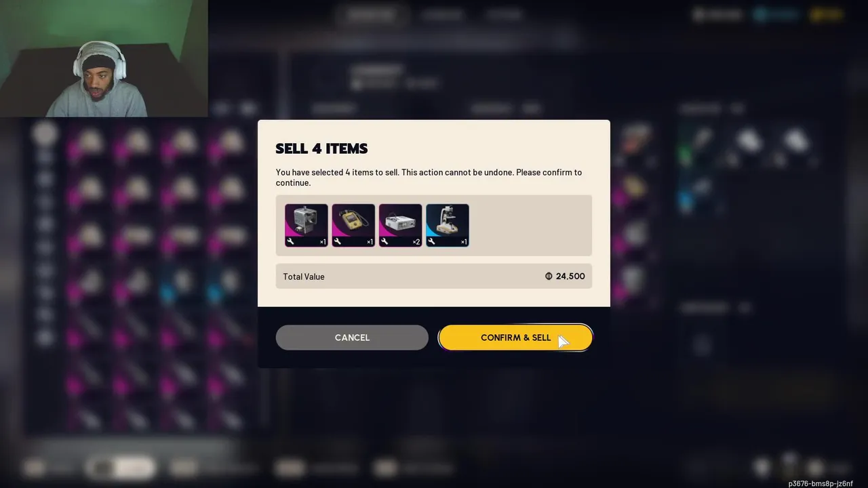Screen dimensions: 868x488
Task: Click the action cannot be undone message
Action: [429, 178]
